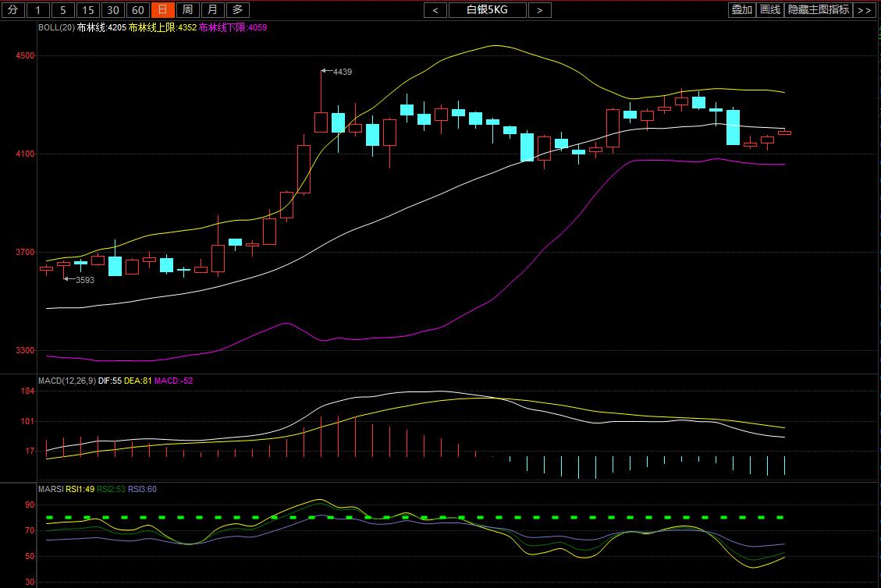Click 隐藏主图指标 to hide main indicators

click(x=818, y=10)
